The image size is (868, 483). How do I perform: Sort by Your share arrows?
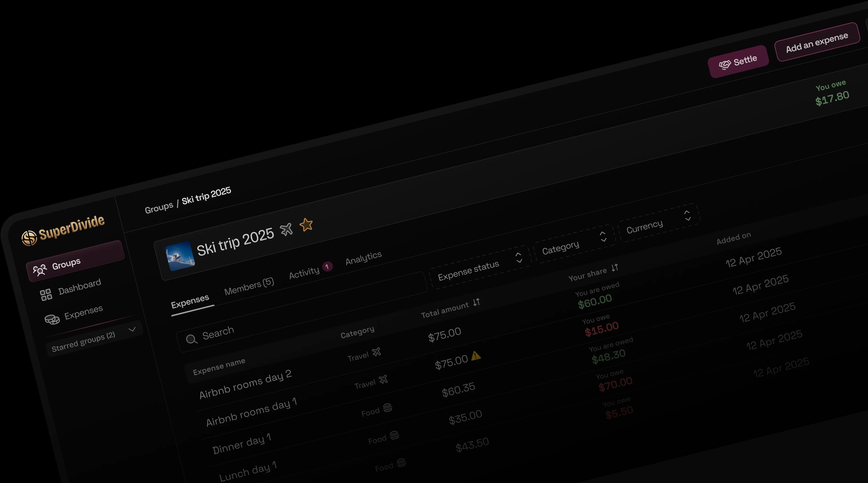click(615, 267)
